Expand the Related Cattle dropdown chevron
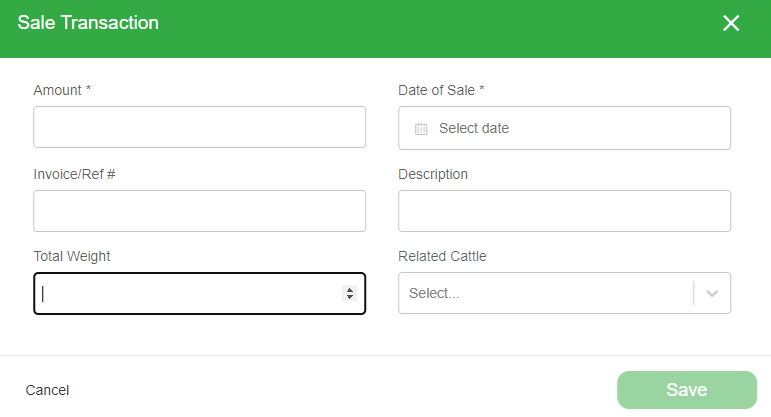 click(x=712, y=293)
